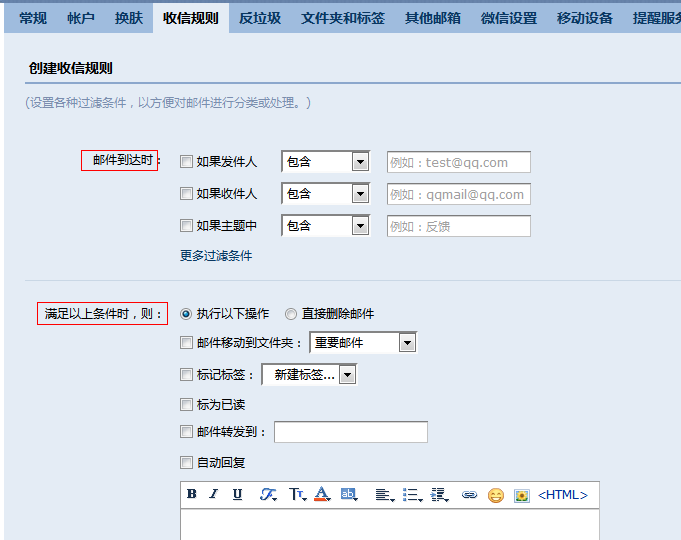Open font size picker in editor toolbar
Image resolution: width=681 pixels, height=540 pixels.
tap(298, 494)
